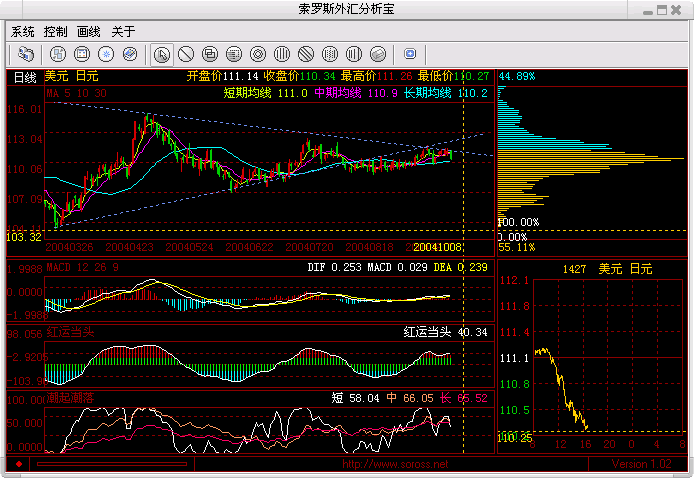Open the 画线 menu
The width and height of the screenshot is (694, 478).
tap(89, 31)
